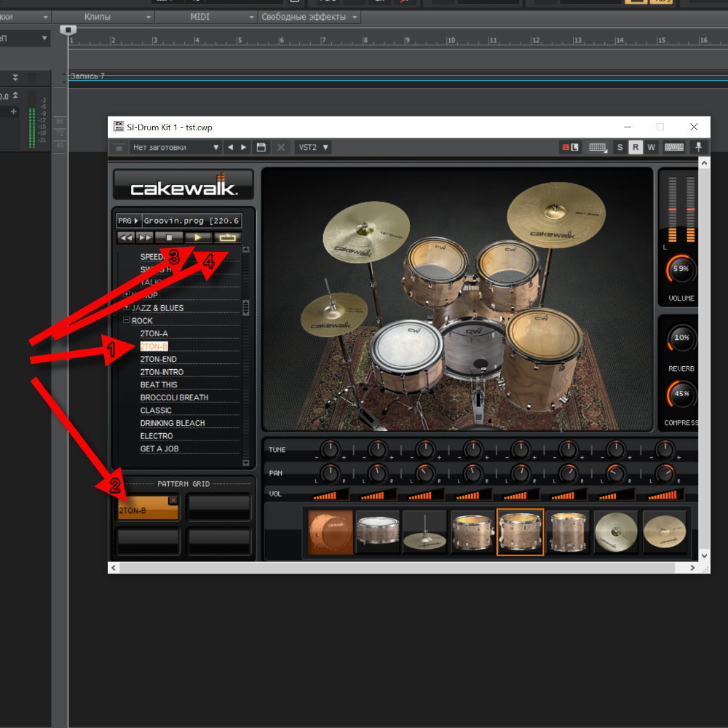Click the keyboard icon right of W

coord(673,148)
